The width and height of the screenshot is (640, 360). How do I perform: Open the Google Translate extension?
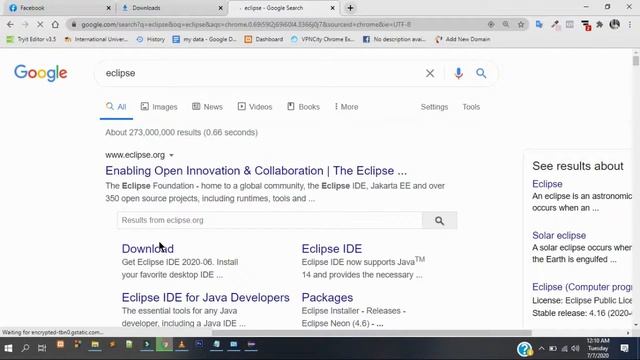point(539,24)
